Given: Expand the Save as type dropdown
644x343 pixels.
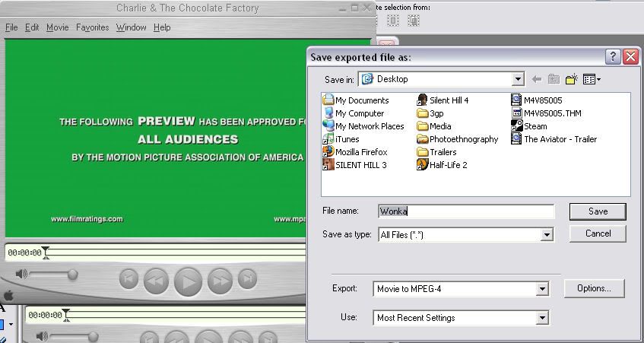Looking at the screenshot, I should click(x=547, y=234).
